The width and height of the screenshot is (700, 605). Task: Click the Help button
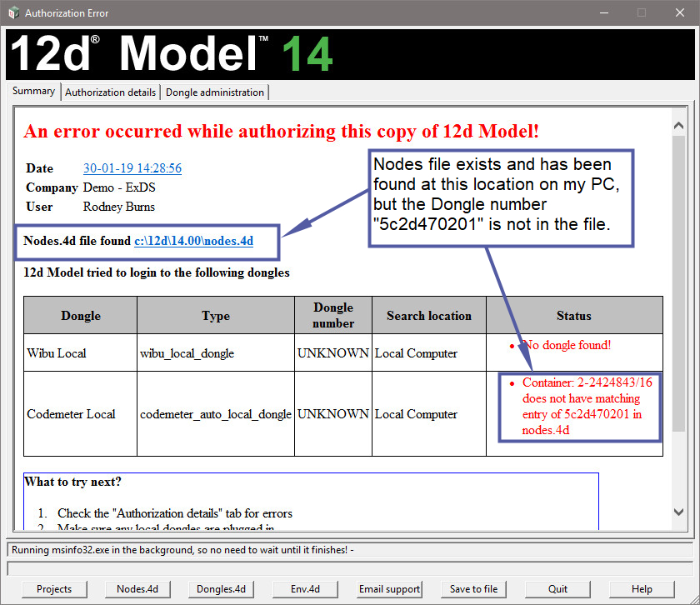(642, 589)
